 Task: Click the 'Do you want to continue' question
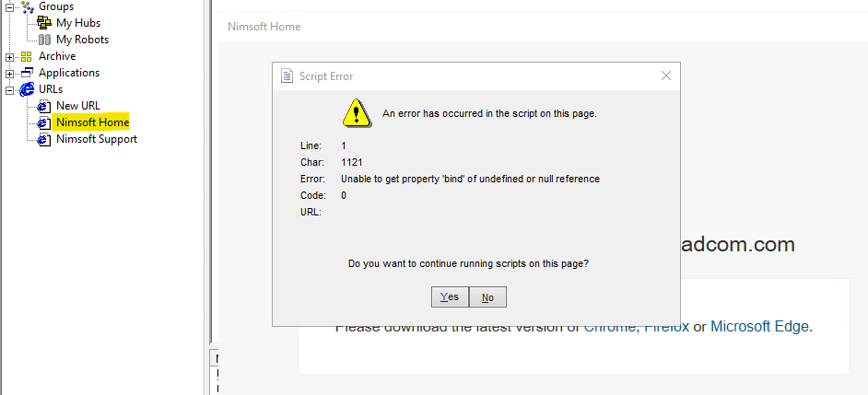(468, 264)
